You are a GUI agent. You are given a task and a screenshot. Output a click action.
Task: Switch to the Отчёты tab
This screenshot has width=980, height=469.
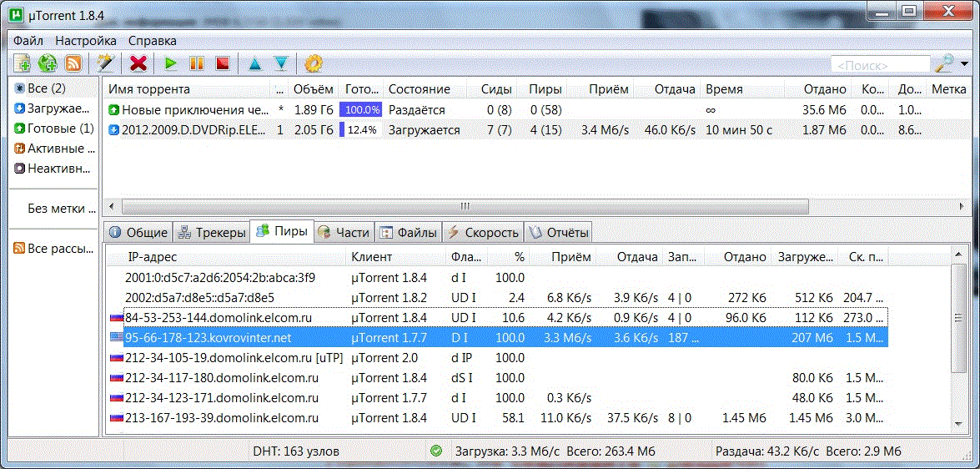[559, 234]
